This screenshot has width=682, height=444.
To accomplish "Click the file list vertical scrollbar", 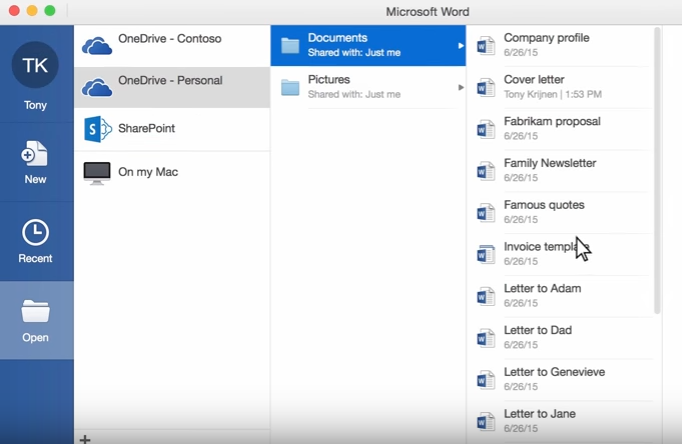I will point(657,170).
